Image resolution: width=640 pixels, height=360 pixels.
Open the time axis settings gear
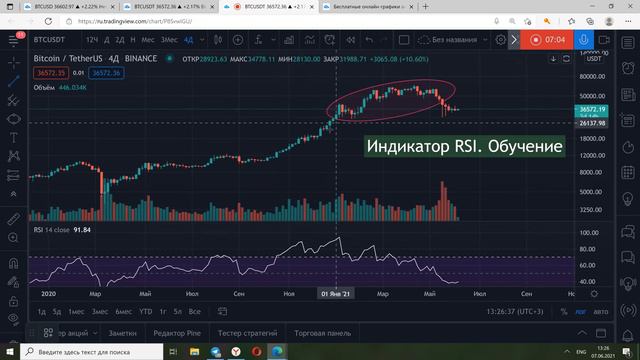point(594,293)
